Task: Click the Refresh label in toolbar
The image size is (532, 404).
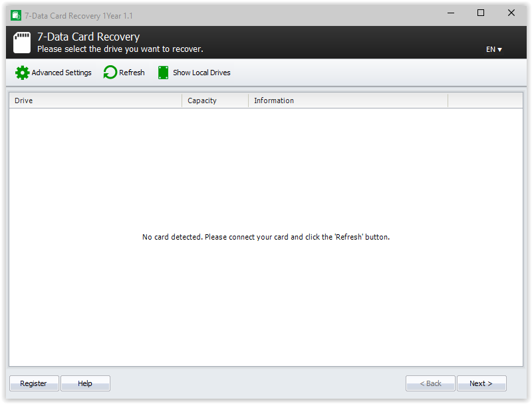Action: coord(132,73)
